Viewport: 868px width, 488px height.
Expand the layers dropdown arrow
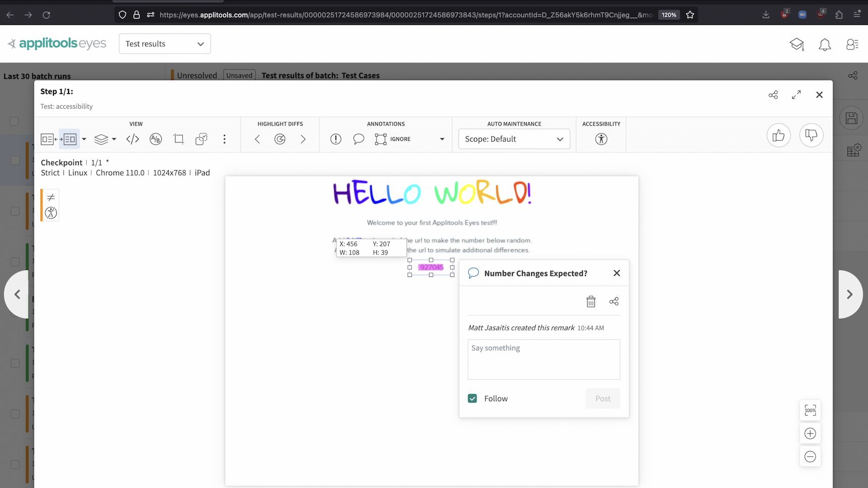114,139
